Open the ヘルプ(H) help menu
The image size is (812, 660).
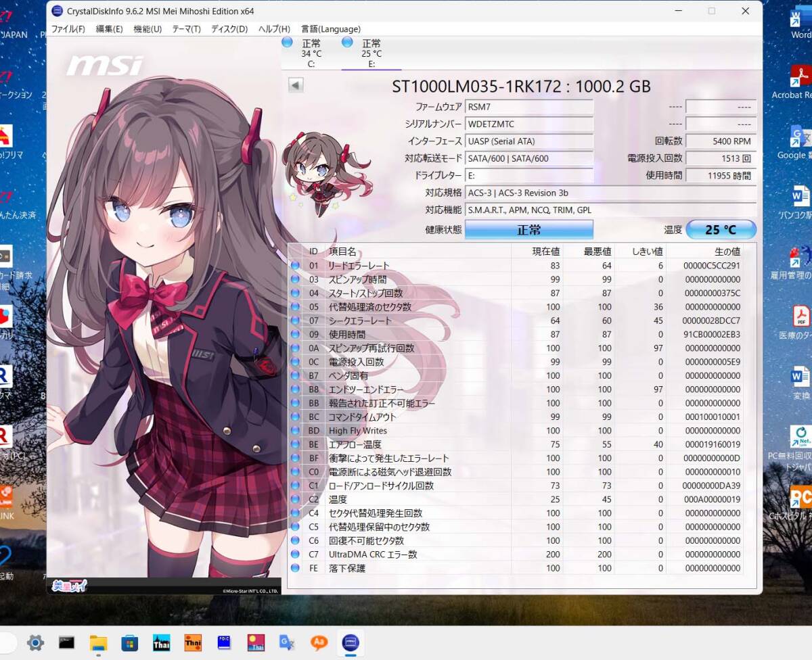[274, 29]
